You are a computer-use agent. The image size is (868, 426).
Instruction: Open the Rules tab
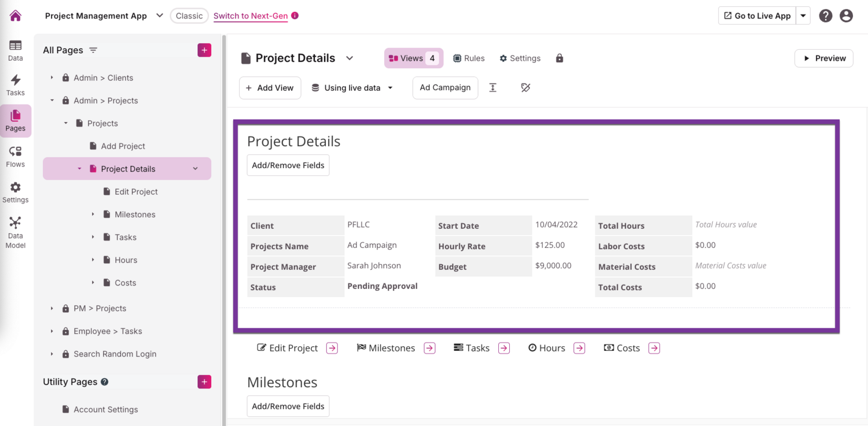tap(469, 58)
